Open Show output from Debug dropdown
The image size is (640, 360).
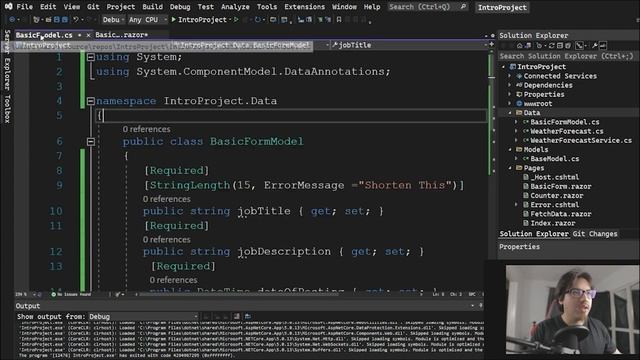pyautogui.click(x=143, y=317)
